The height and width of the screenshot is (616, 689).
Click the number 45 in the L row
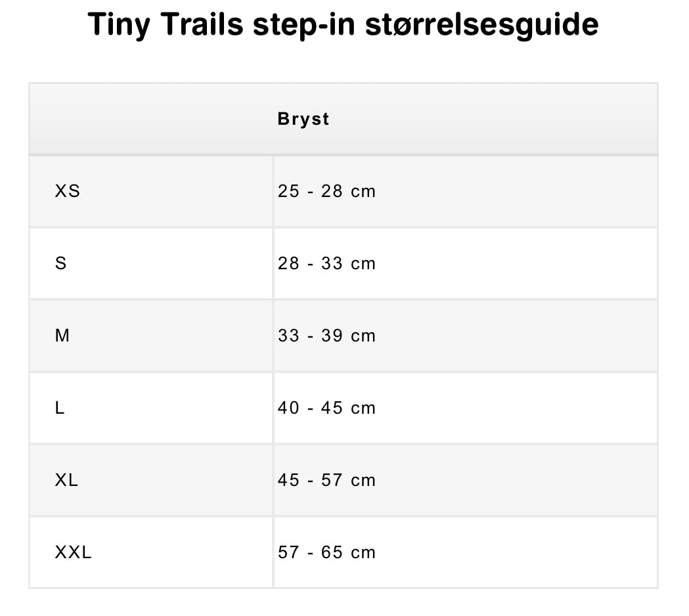[x=332, y=408]
